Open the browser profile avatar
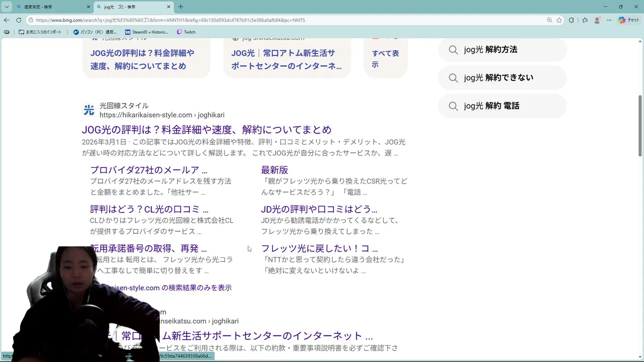 coord(597,20)
